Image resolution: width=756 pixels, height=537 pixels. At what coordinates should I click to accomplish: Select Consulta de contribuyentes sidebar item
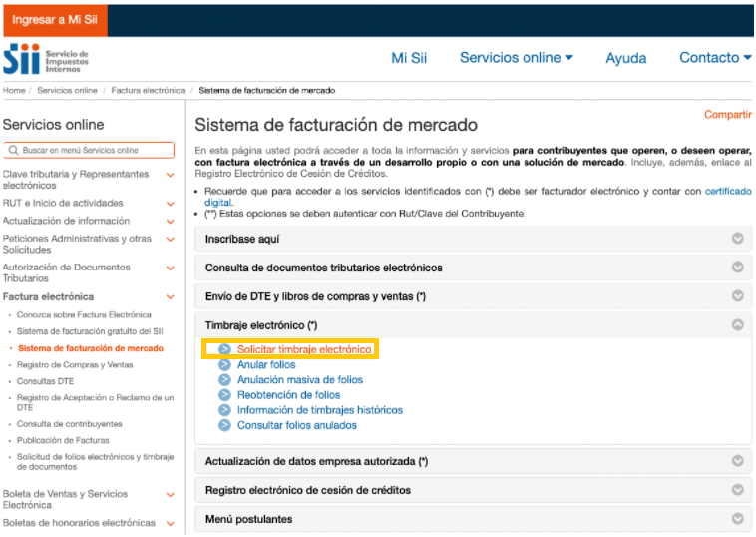point(70,424)
